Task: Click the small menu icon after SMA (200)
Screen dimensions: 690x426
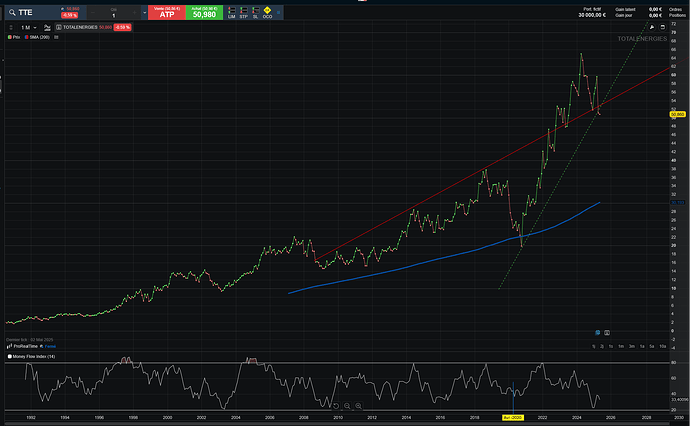Action: [x=56, y=37]
